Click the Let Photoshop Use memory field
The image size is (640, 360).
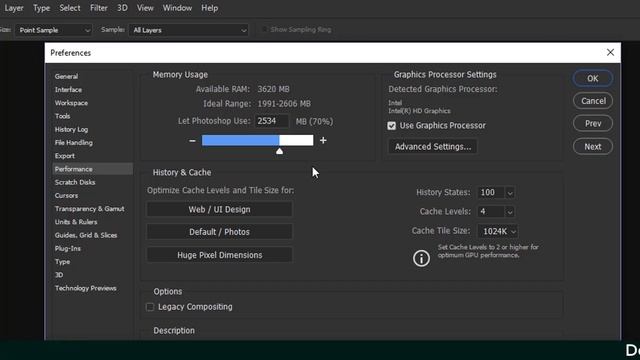(x=271, y=121)
